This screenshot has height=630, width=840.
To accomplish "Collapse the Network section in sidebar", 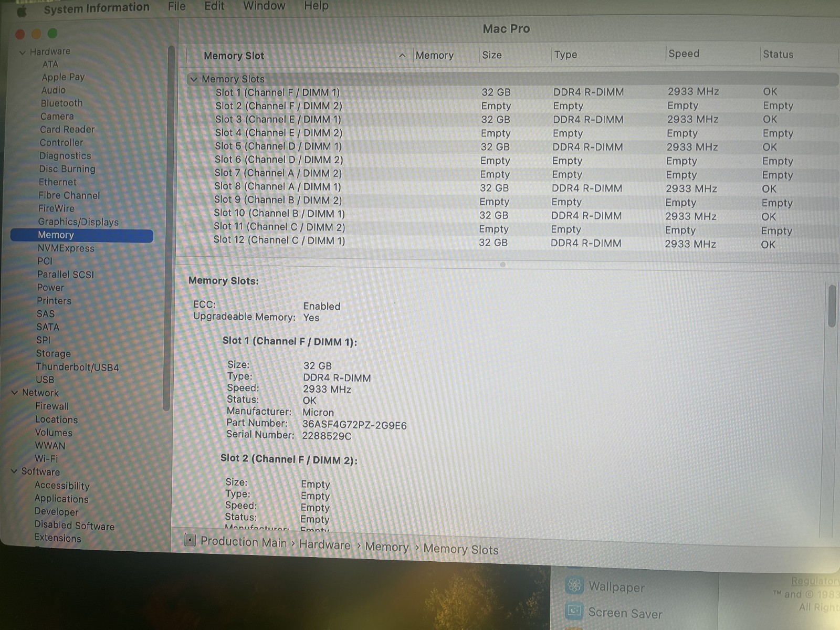I will [x=15, y=392].
